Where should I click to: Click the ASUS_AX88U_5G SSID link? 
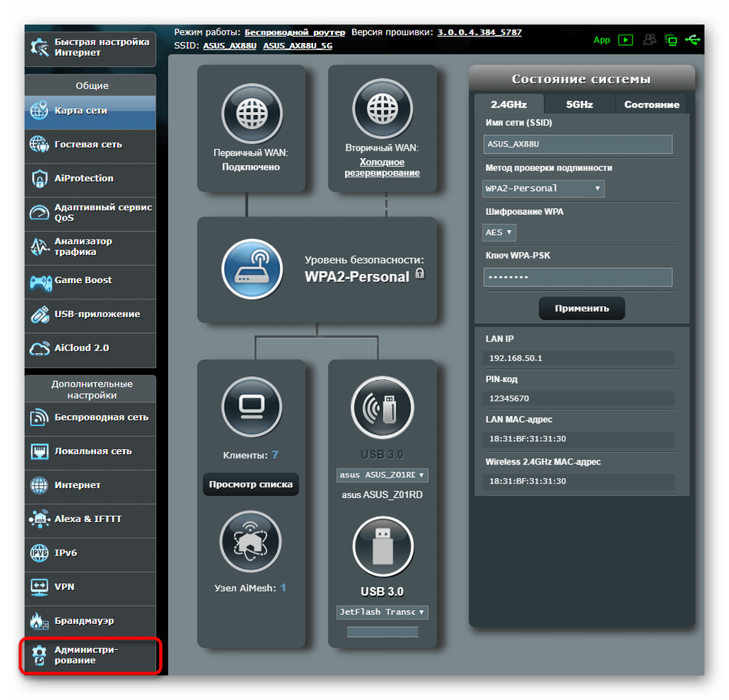[298, 45]
